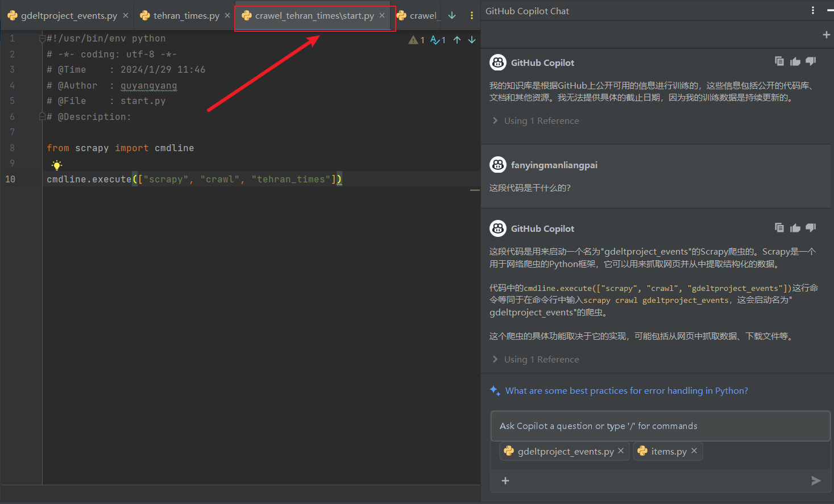Open the partially hidden crawel tab
Screen dimensions: 834x504
point(418,16)
